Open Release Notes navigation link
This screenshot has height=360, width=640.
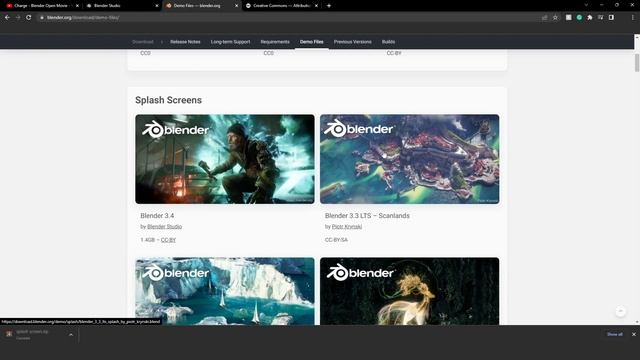click(x=185, y=42)
